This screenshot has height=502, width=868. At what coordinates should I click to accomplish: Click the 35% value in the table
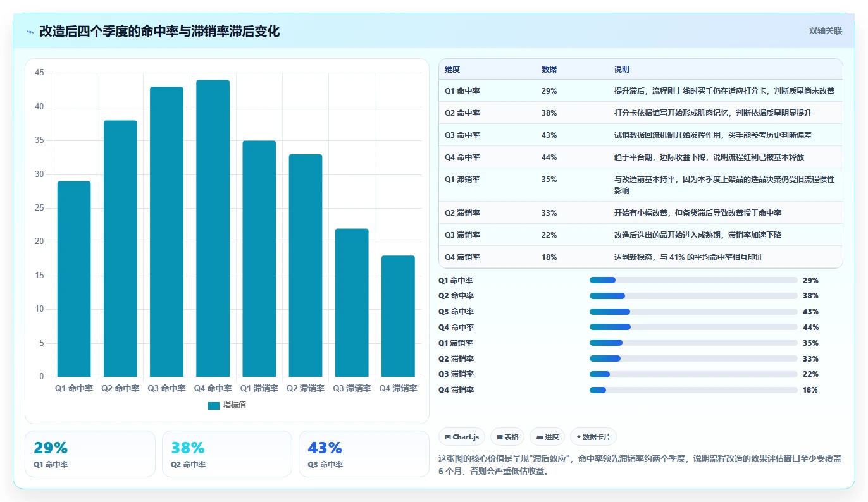click(x=549, y=180)
